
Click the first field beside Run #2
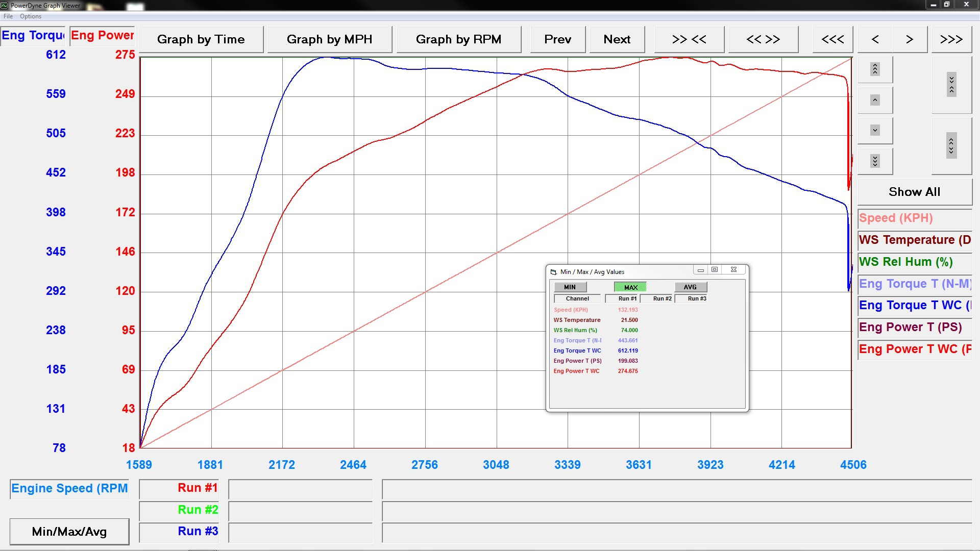pyautogui.click(x=301, y=511)
